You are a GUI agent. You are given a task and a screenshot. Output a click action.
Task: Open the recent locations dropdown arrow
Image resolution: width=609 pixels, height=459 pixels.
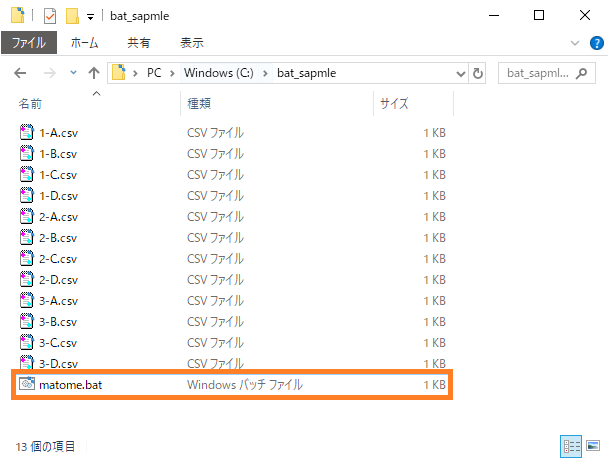(73, 73)
